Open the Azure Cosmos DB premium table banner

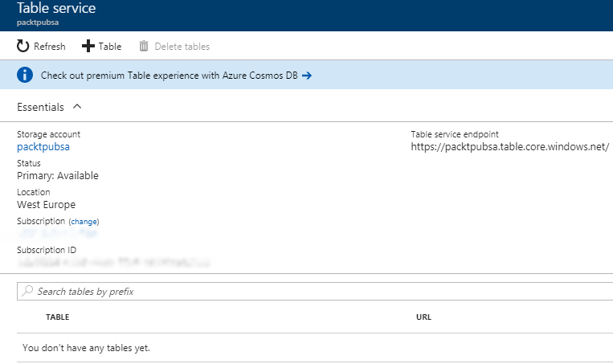[169, 76]
